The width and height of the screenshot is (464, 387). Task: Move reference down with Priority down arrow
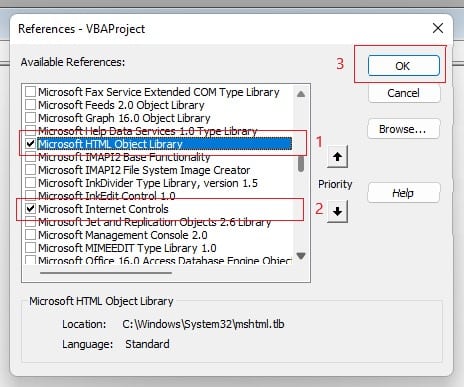[x=337, y=211]
